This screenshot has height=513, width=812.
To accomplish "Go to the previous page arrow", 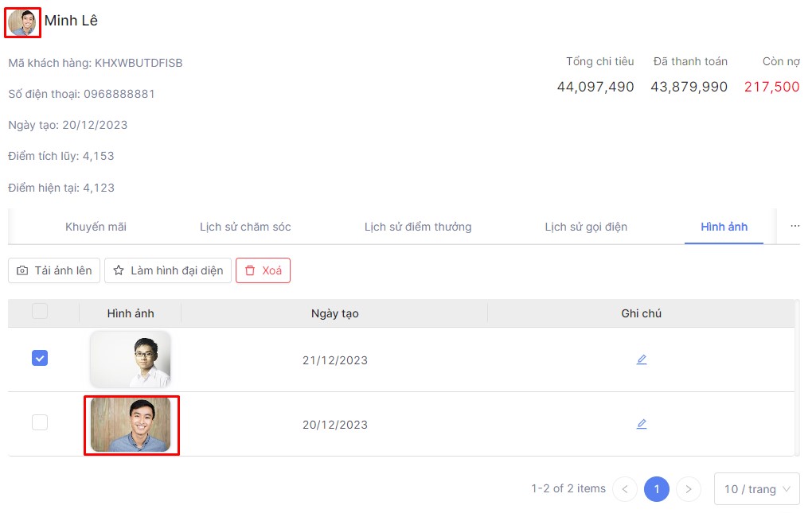I will coord(625,489).
